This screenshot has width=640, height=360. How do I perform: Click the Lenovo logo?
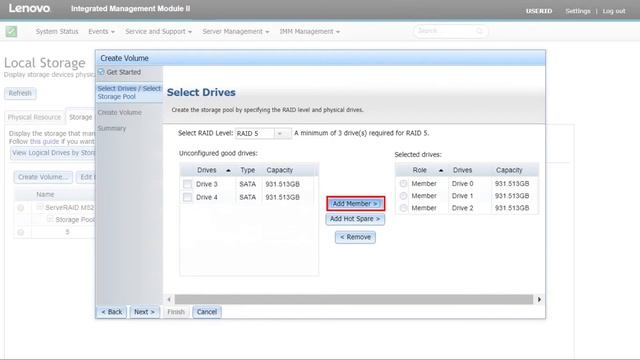pyautogui.click(x=29, y=9)
